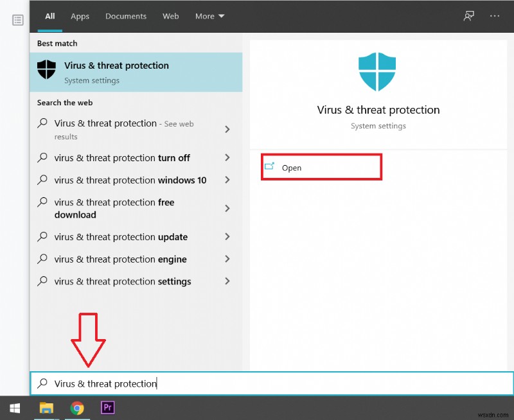The height and width of the screenshot is (420, 514).
Task: Expand the 'See web results' suggestion arrow
Action: (x=227, y=129)
